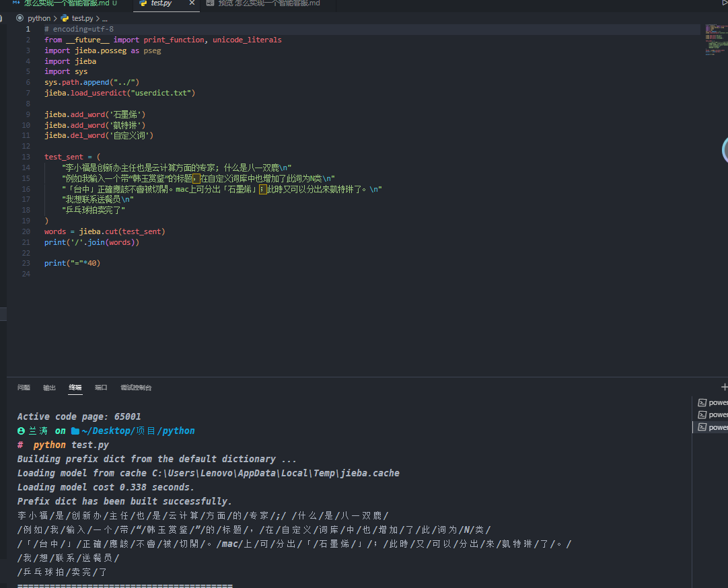Viewport: 728px width, 588px height.
Task: Select the highlighted third powershell terminal
Action: tap(713, 427)
